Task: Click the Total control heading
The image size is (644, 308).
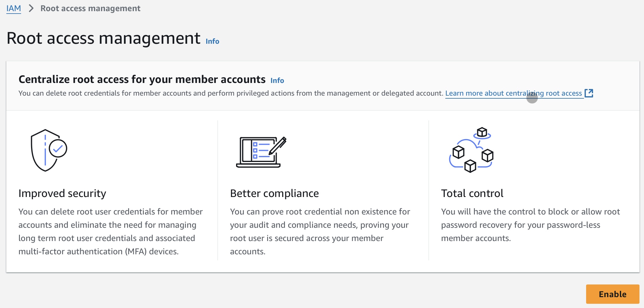Action: point(472,193)
